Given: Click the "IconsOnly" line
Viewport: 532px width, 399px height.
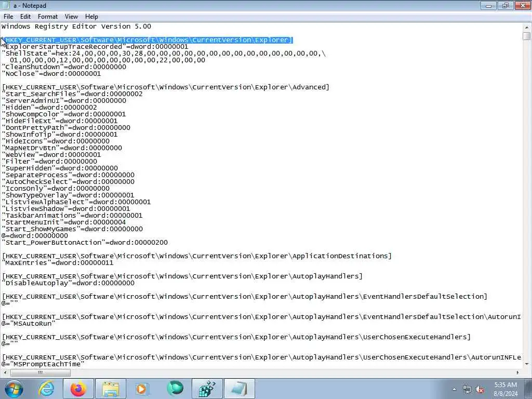Looking at the screenshot, I should pos(56,189).
